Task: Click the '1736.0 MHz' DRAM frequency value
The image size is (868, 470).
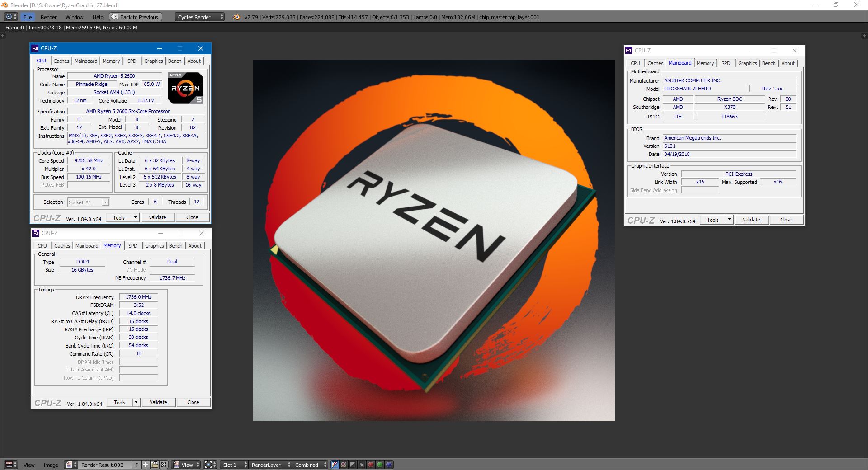Action: 138,297
